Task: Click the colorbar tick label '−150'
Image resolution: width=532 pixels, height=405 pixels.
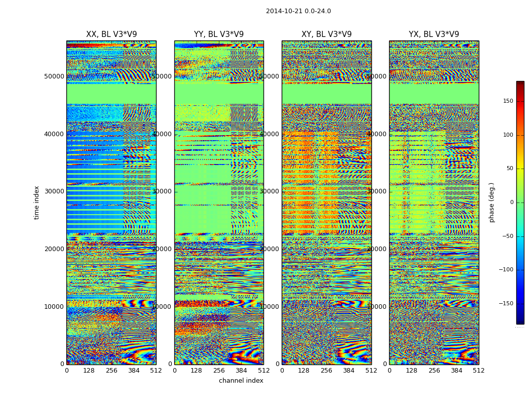Action: point(506,304)
